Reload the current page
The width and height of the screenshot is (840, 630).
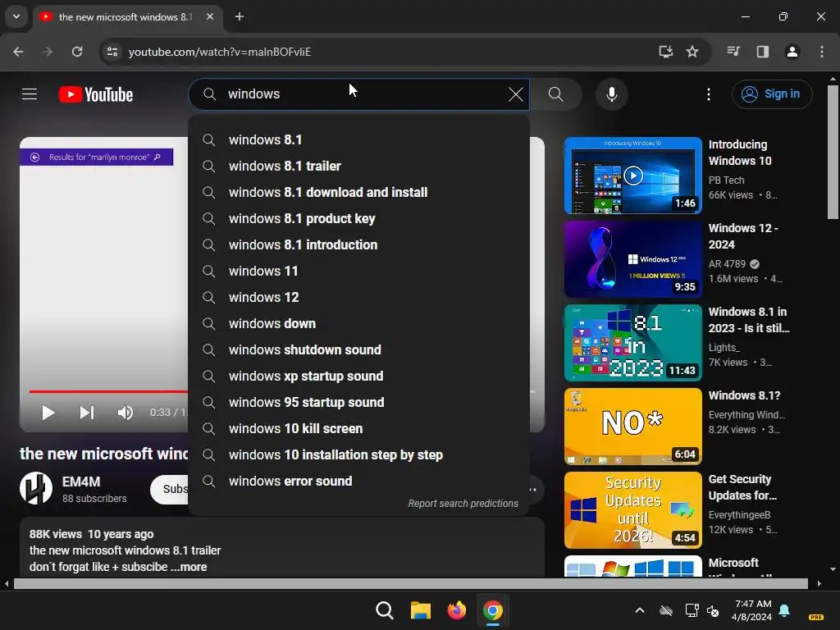(77, 52)
